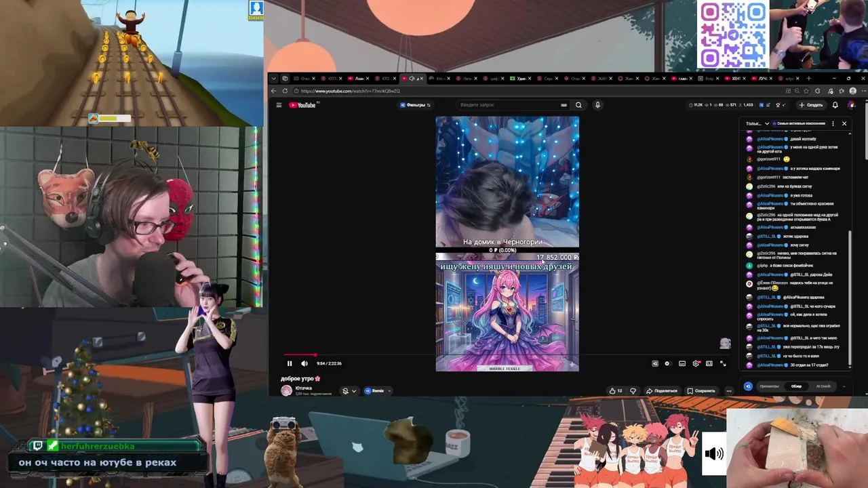Click the speaker icon in bottom-right overlay
The height and width of the screenshot is (488, 868).
(714, 454)
